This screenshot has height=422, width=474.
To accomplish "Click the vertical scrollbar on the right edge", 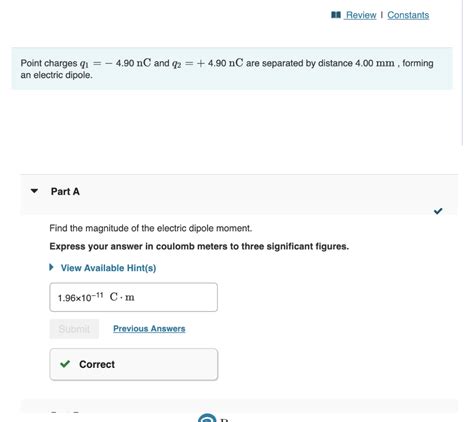I will point(463,73).
